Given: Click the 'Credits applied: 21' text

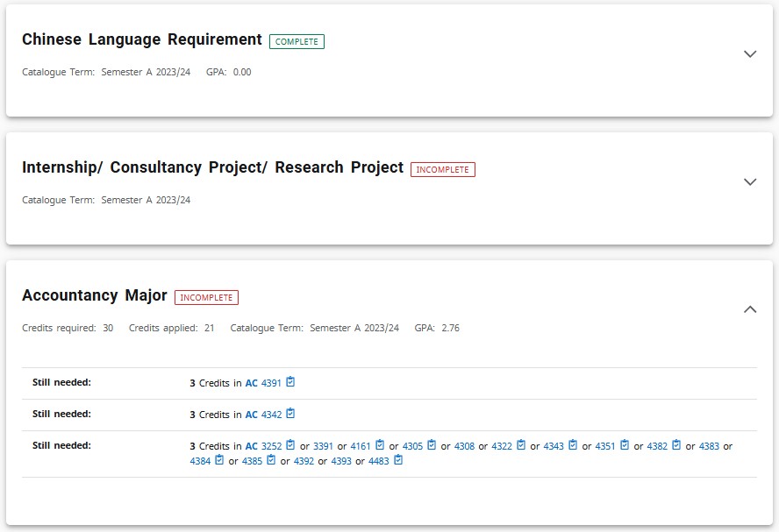Looking at the screenshot, I should pos(171,328).
